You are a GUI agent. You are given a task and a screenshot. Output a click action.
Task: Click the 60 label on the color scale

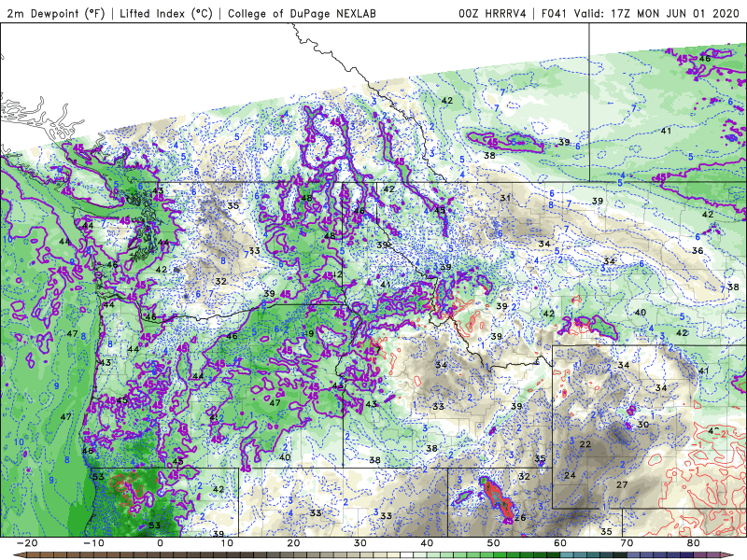click(x=560, y=543)
